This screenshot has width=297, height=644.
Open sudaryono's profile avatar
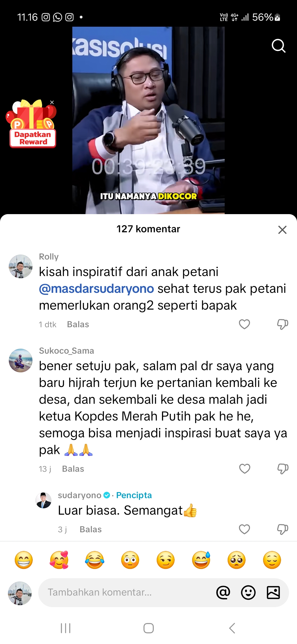(x=43, y=500)
